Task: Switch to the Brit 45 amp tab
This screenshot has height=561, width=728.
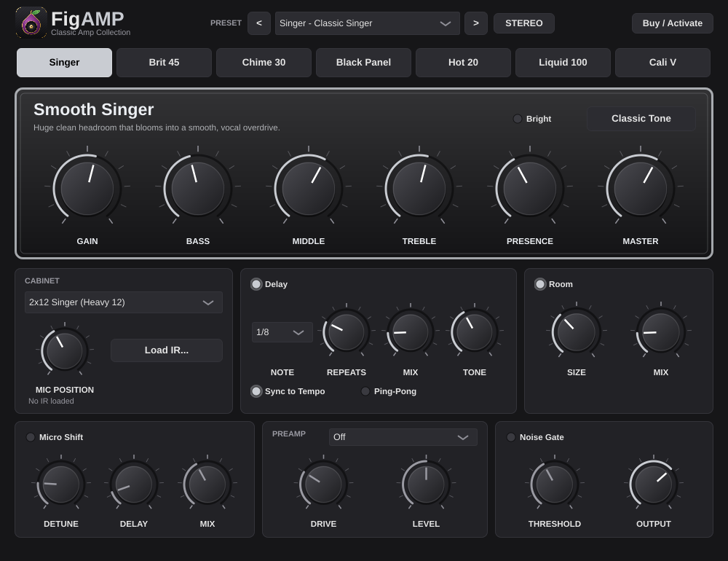Action: pos(164,62)
